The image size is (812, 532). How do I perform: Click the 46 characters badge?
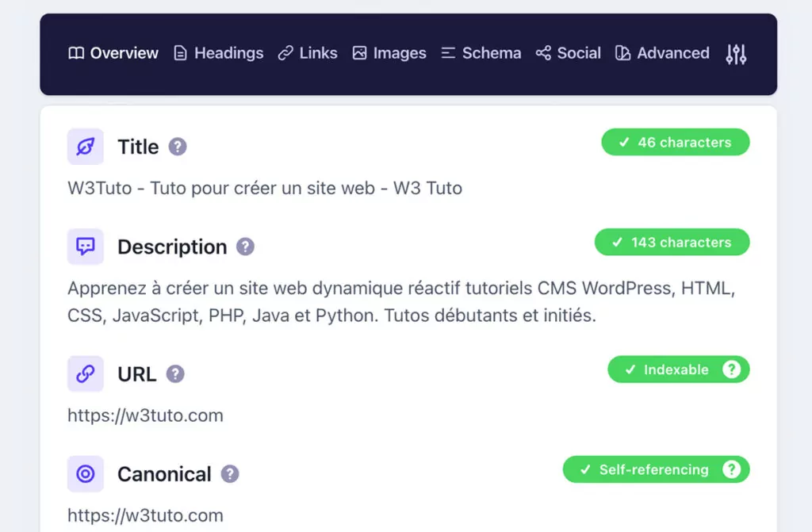676,142
